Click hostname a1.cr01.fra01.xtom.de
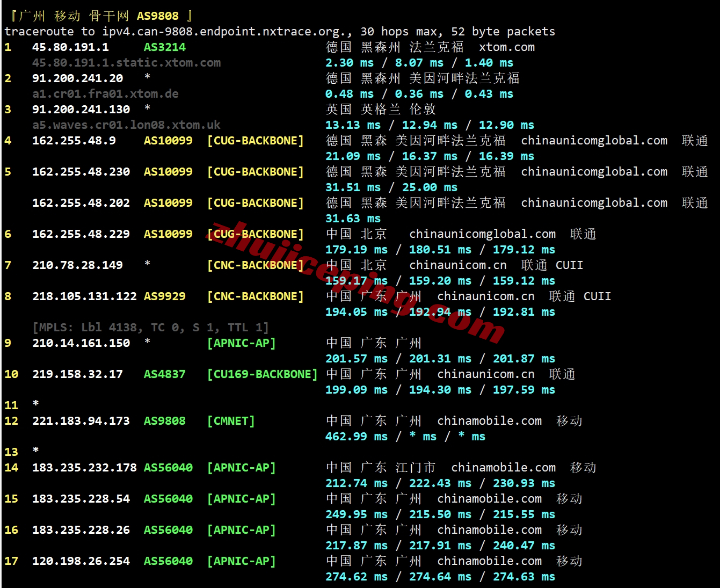Viewport: 720px width, 588px height. [x=106, y=94]
